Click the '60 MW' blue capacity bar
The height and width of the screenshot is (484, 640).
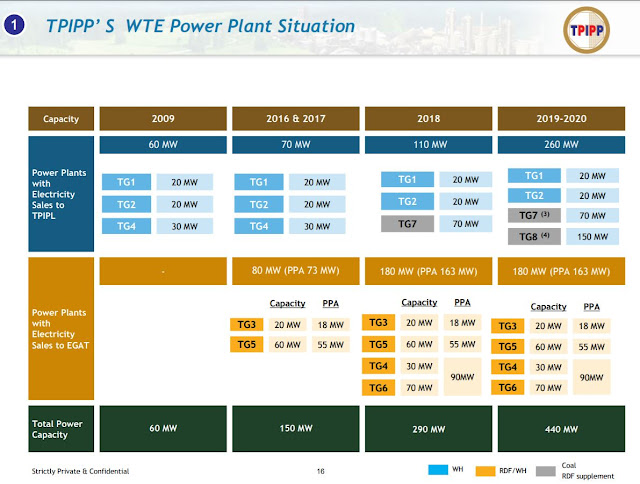[163, 144]
